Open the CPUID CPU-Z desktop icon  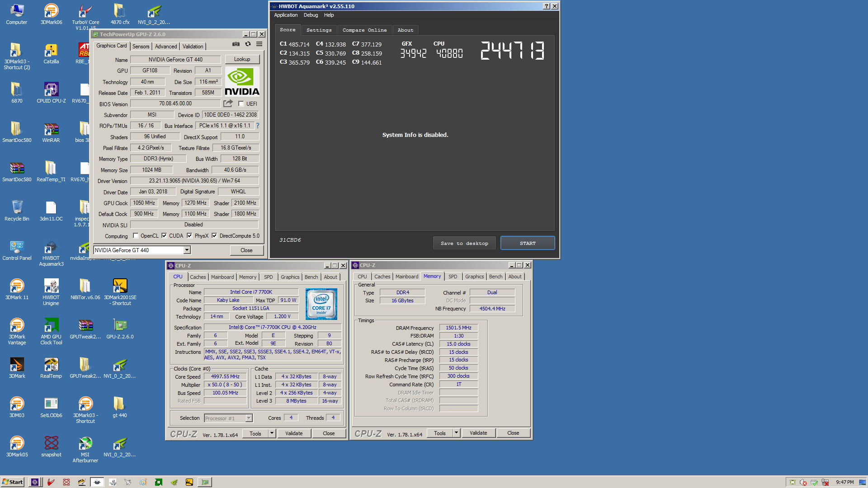[51, 93]
